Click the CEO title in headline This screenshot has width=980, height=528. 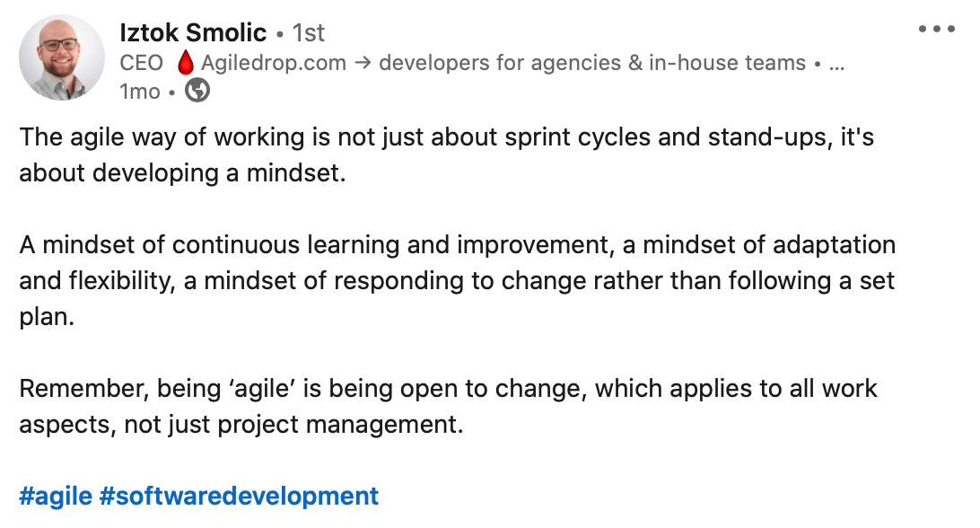[141, 63]
